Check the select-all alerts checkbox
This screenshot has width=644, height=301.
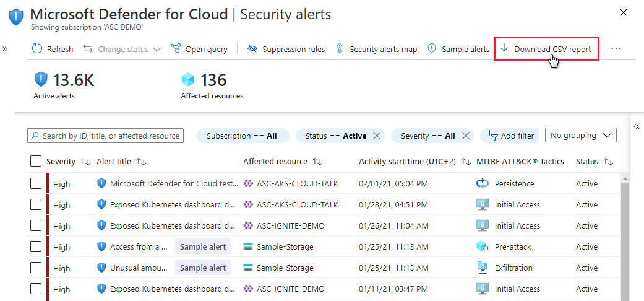pyautogui.click(x=36, y=162)
